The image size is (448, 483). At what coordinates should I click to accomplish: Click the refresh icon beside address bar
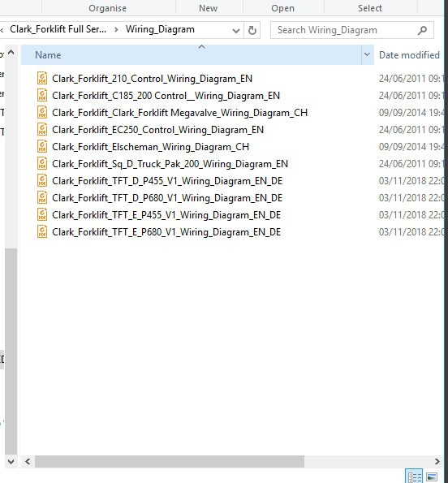pyautogui.click(x=252, y=30)
